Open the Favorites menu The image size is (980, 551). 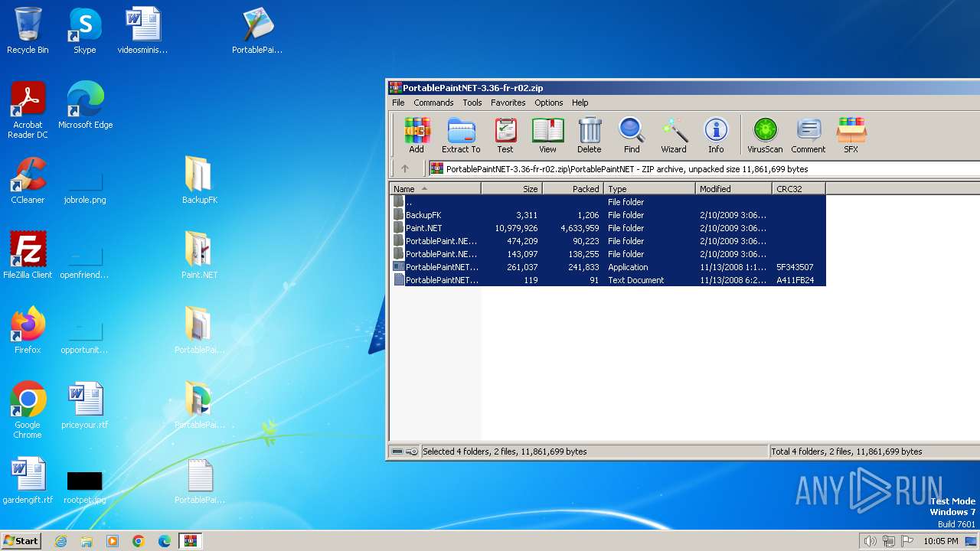point(508,103)
